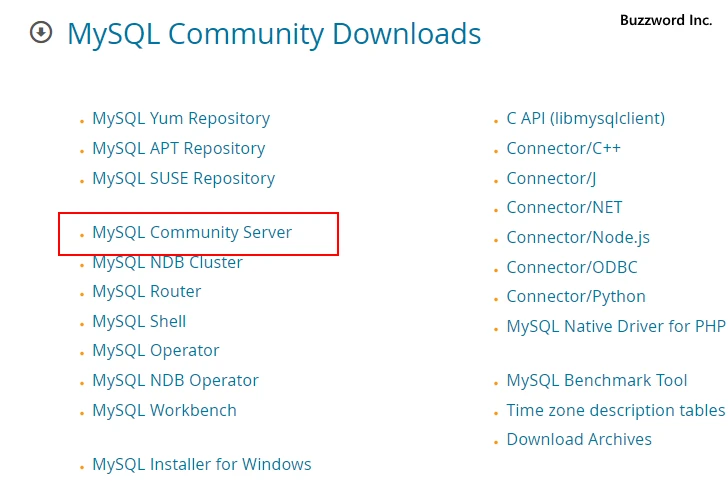Image resolution: width=728 pixels, height=500 pixels.
Task: Visit the MySQL Benchmark Tool page
Action: click(597, 380)
